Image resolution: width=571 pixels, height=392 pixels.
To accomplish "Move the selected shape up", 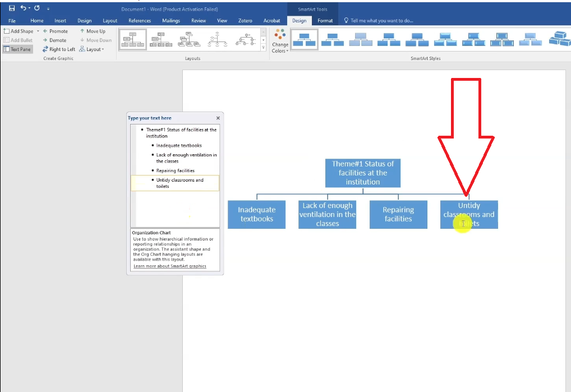I will click(x=93, y=31).
